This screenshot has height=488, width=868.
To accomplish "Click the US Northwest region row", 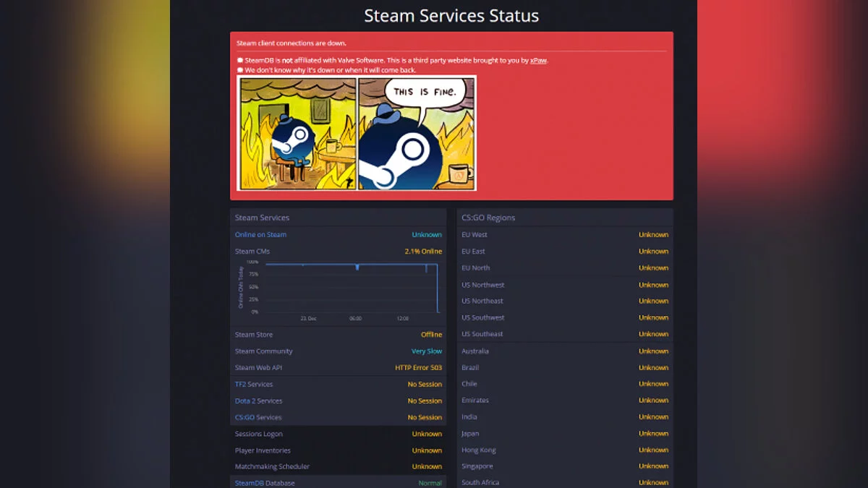I will (x=565, y=285).
